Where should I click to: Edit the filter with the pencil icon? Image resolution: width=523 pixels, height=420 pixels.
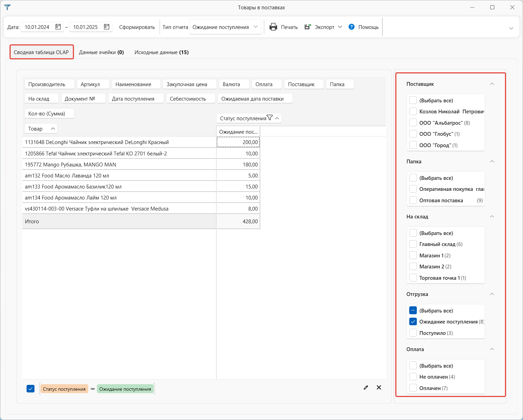(366, 388)
